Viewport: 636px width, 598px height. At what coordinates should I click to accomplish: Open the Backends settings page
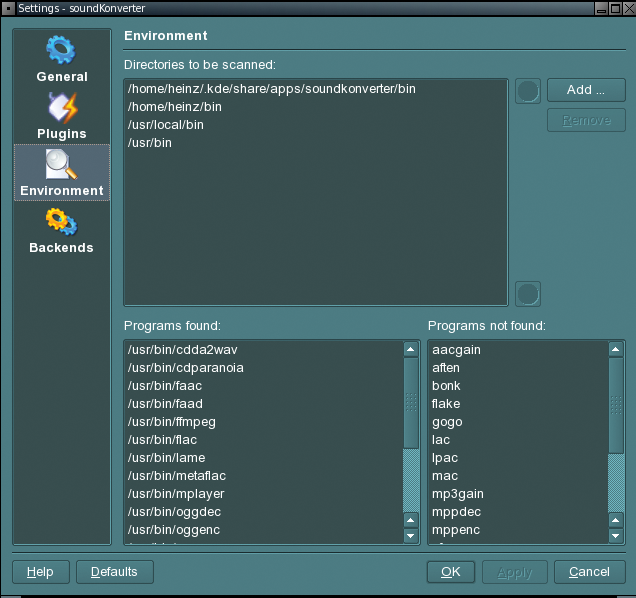coord(62,230)
